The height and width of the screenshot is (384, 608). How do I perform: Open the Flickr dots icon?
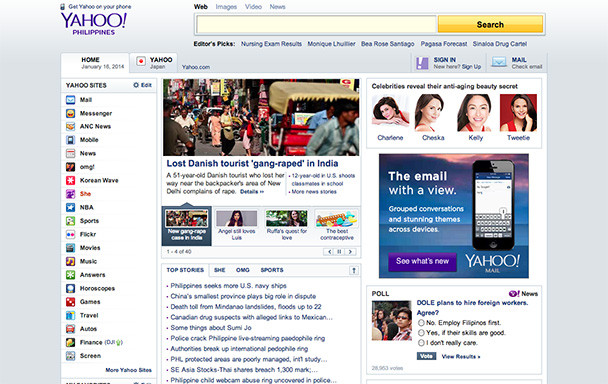(70, 234)
